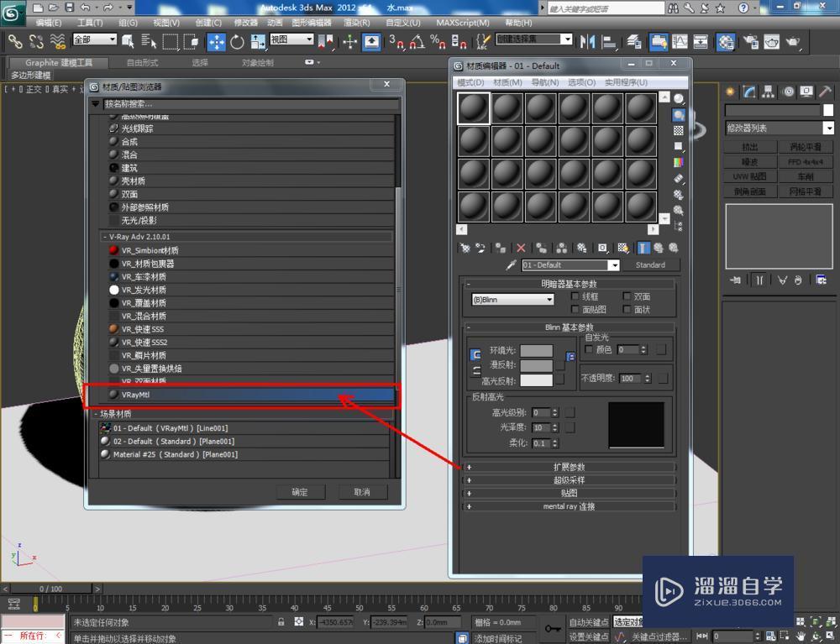Expand the 扩展参数 rollout
Viewport: 840px width, 644px height.
coord(569,467)
